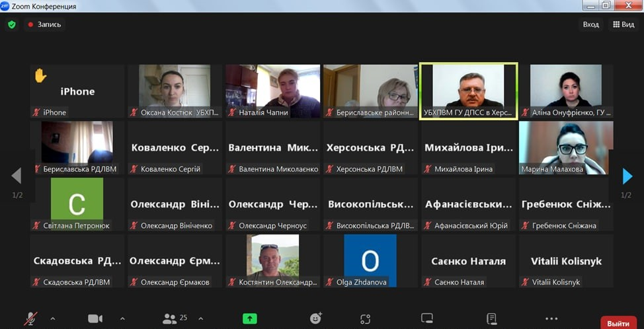Click the Вход button at top
644x329 pixels.
coord(590,24)
